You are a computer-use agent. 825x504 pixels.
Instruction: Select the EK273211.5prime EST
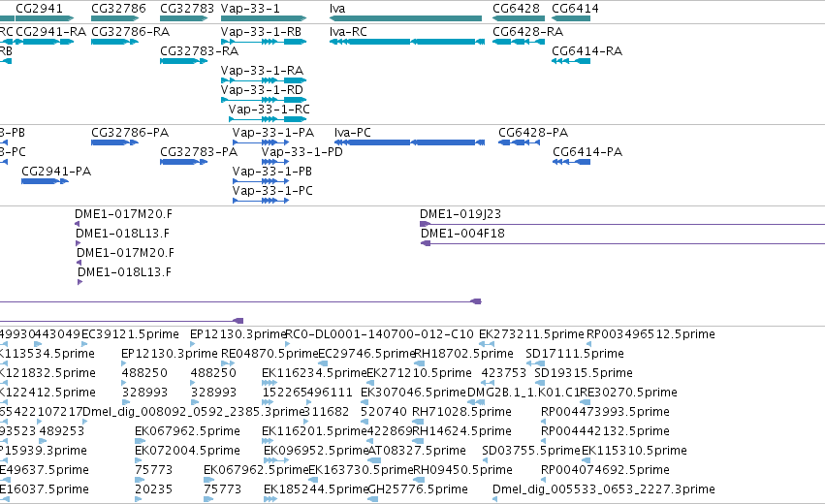(x=531, y=334)
